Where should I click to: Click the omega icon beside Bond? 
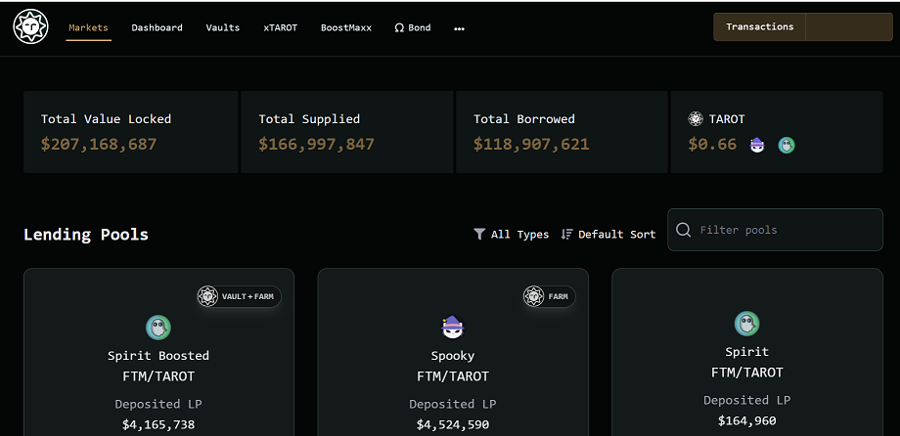399,28
